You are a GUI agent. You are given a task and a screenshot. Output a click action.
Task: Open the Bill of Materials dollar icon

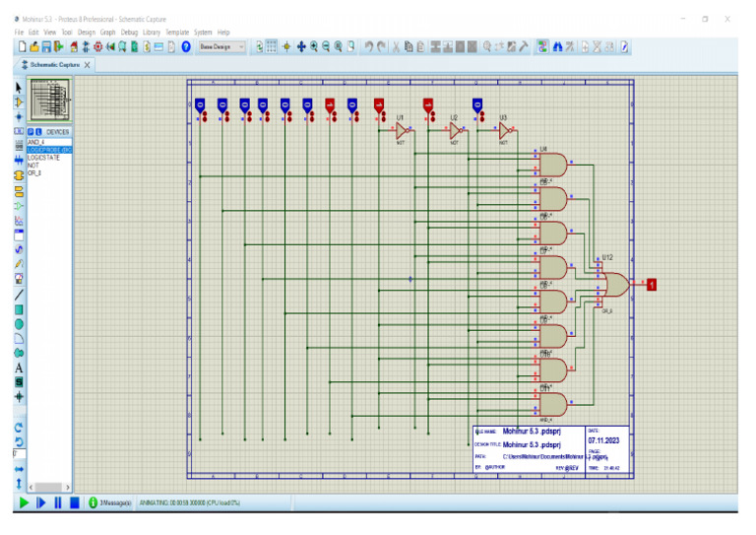(147, 46)
